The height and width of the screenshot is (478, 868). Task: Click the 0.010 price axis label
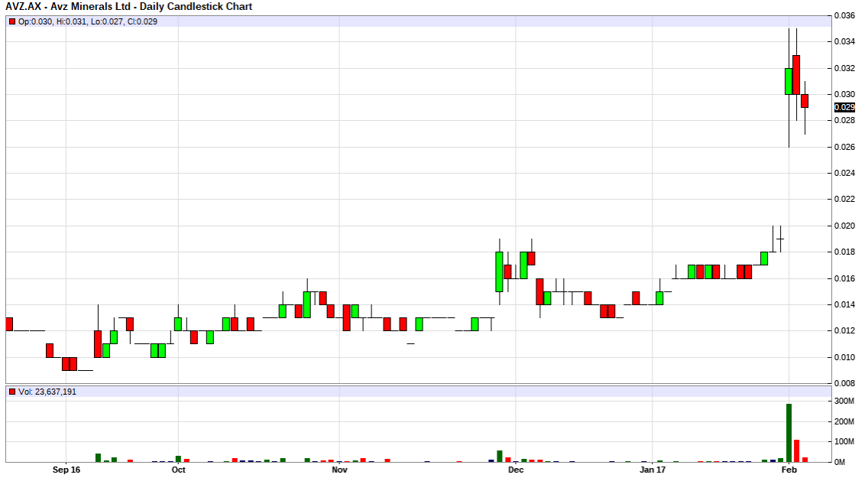pos(844,356)
